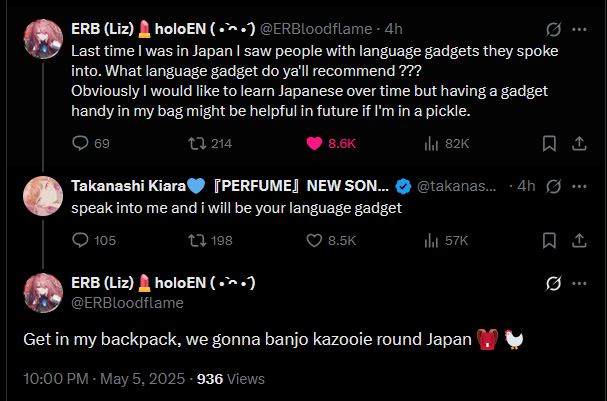
Task: Click Grok icon on Kiara's reply
Action: pos(550,186)
